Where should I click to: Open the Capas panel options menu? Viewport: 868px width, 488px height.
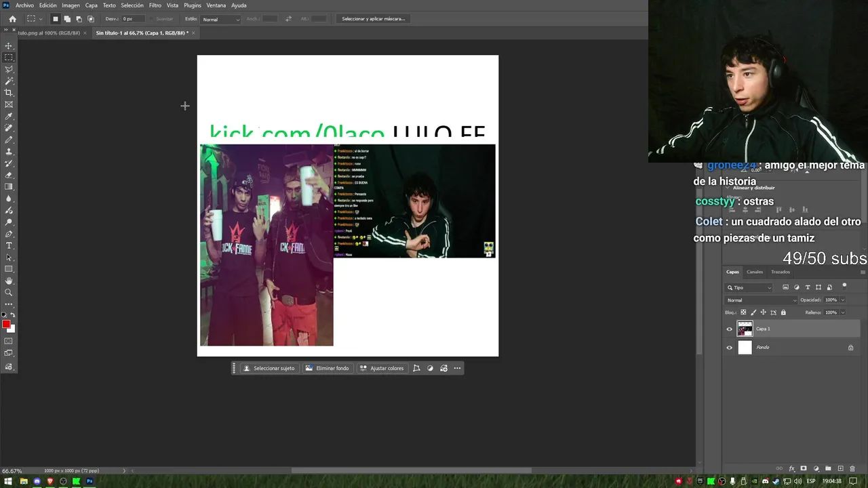(863, 272)
